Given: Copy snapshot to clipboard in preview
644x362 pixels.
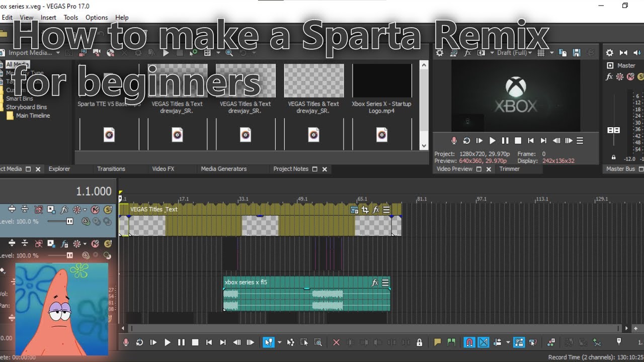Looking at the screenshot, I should (563, 53).
